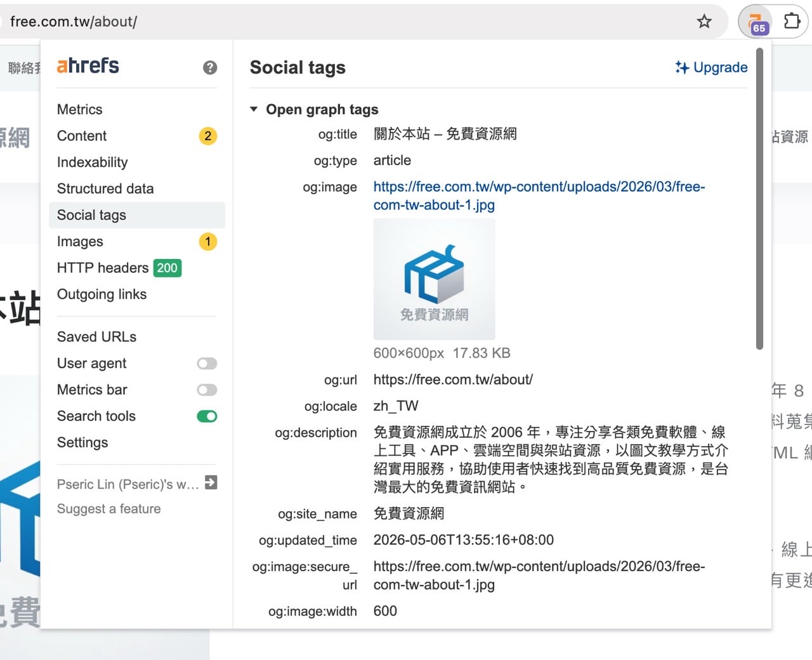The width and height of the screenshot is (812, 660).
Task: Click the workspace arrow icon next to Pseric Lin
Action: pyautogui.click(x=211, y=482)
